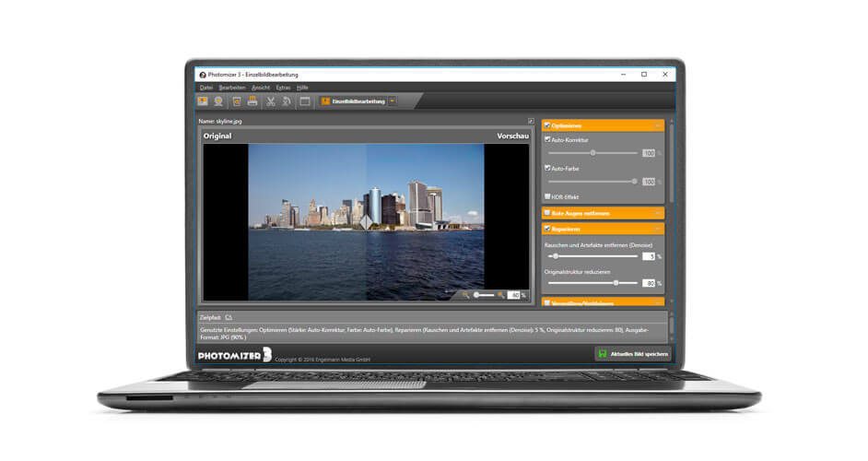
Task: Click the webcam capture toolbar icon
Action: point(218,101)
